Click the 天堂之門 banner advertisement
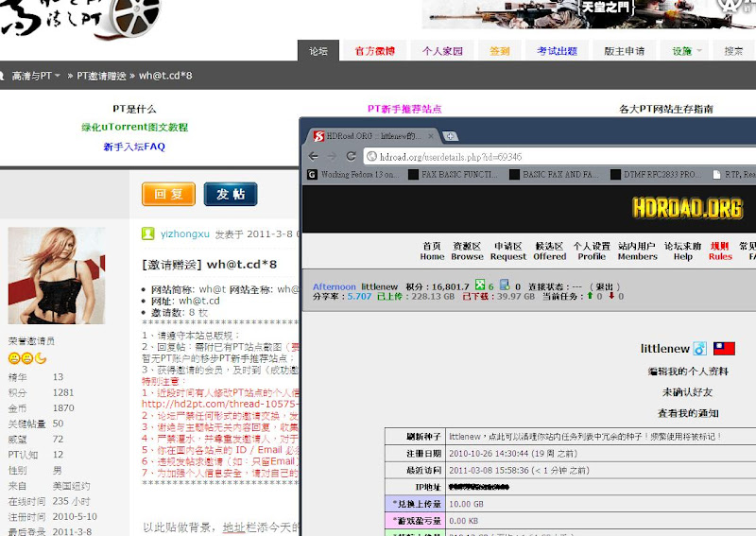The height and width of the screenshot is (536, 756). pos(589,14)
